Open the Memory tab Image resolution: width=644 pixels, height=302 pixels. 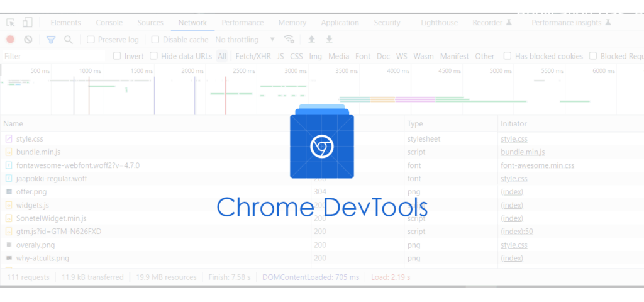292,23
